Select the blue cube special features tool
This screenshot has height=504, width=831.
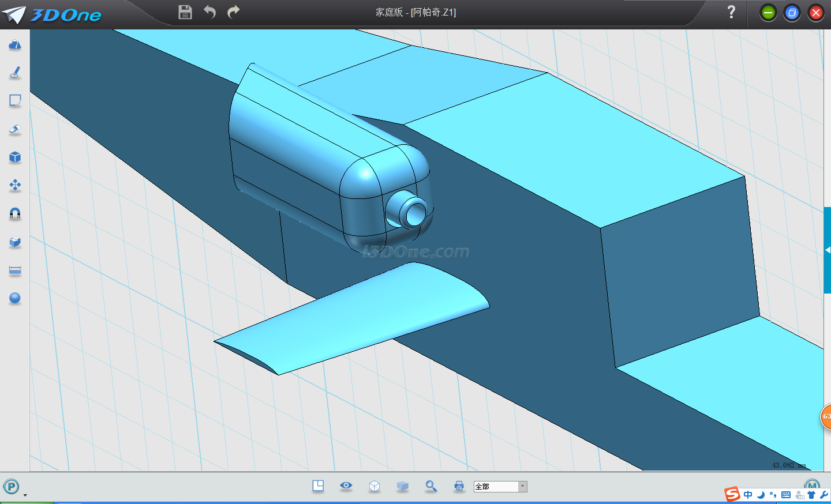[x=15, y=157]
